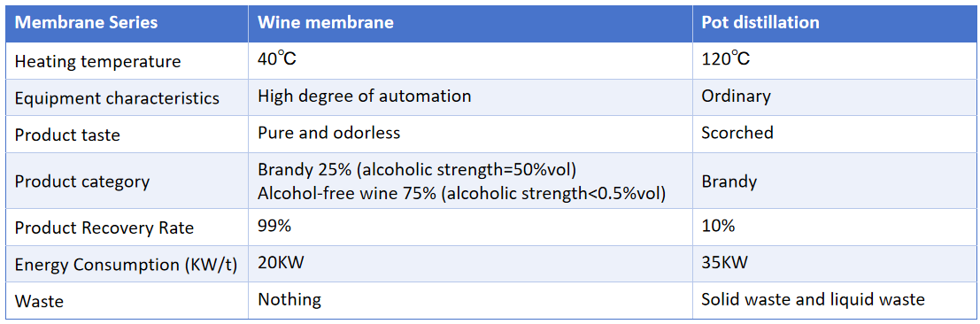This screenshot has height=324, width=980.
Task: Select the Alcohol-free wine 75% line
Action: (460, 194)
